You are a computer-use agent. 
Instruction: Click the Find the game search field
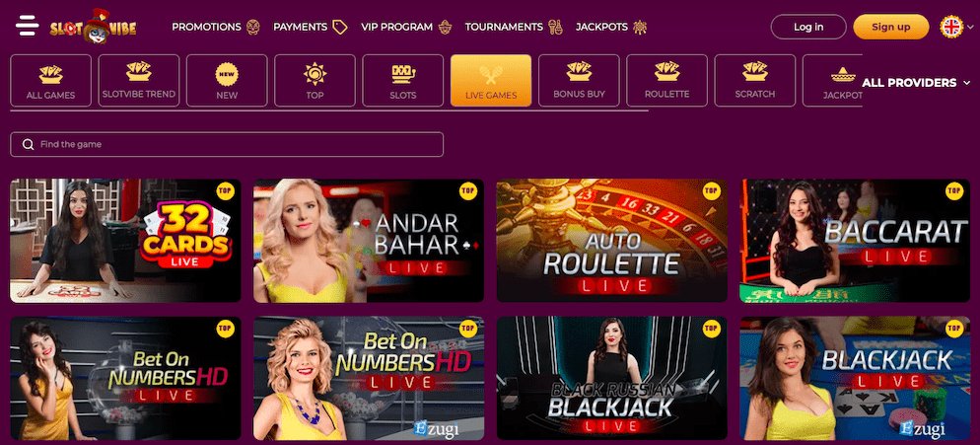point(227,145)
